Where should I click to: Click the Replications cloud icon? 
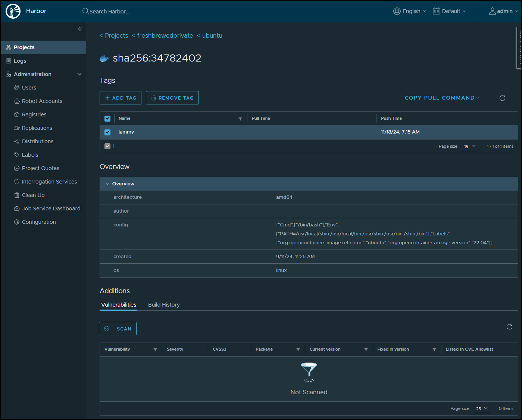pos(17,128)
